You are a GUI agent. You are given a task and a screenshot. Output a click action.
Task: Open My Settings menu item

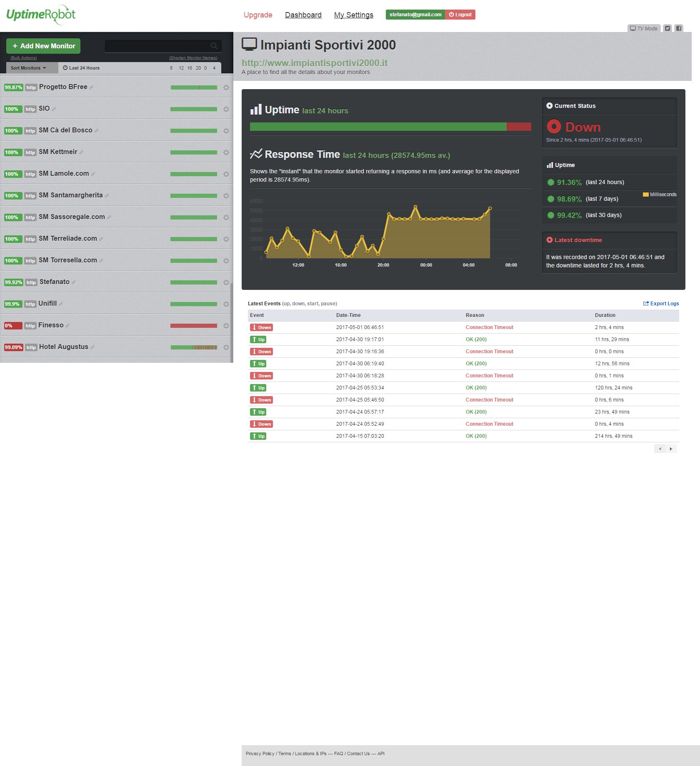[353, 15]
